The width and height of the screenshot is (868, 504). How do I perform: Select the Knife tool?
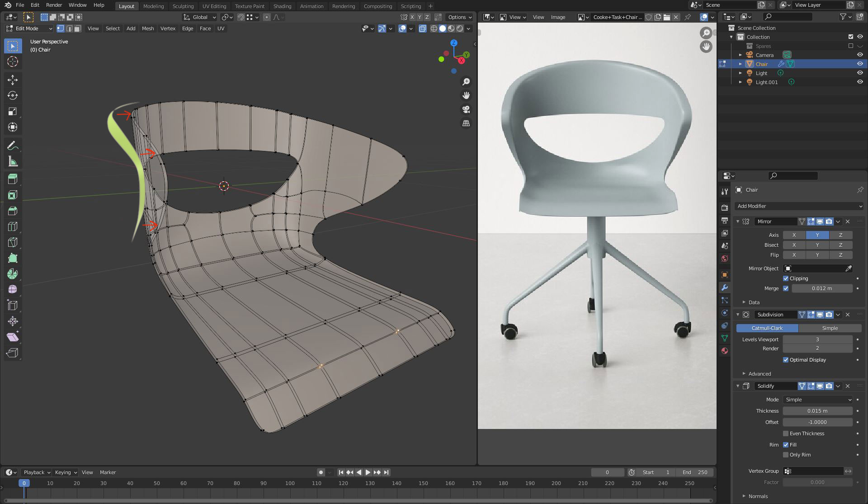pos(13,242)
